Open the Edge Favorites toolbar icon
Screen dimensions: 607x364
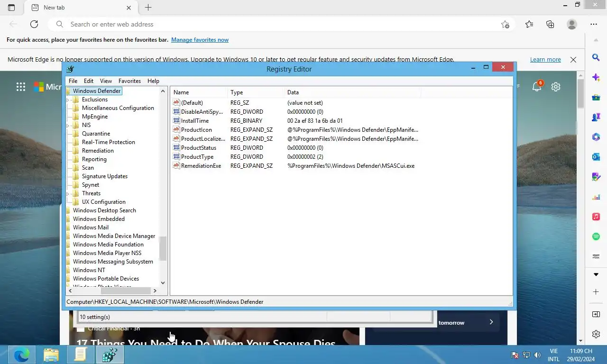point(529,24)
